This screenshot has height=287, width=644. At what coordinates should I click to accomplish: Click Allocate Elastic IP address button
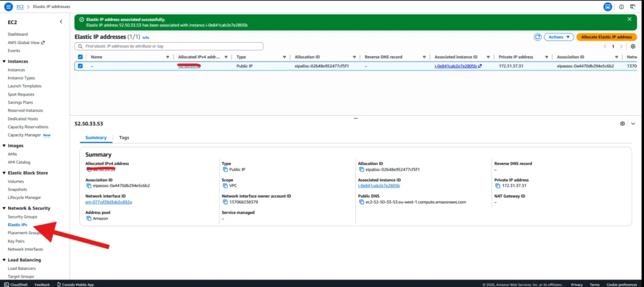[606, 37]
